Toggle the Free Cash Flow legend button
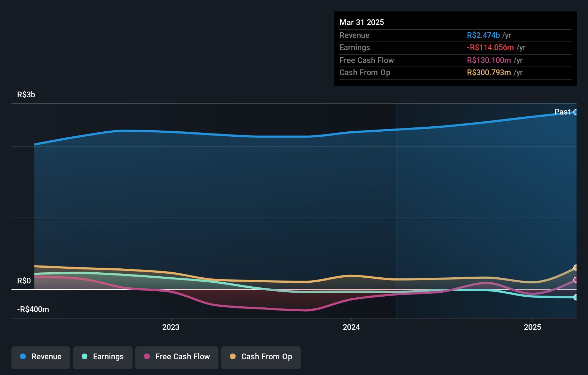The width and height of the screenshot is (588, 375). [x=177, y=357]
